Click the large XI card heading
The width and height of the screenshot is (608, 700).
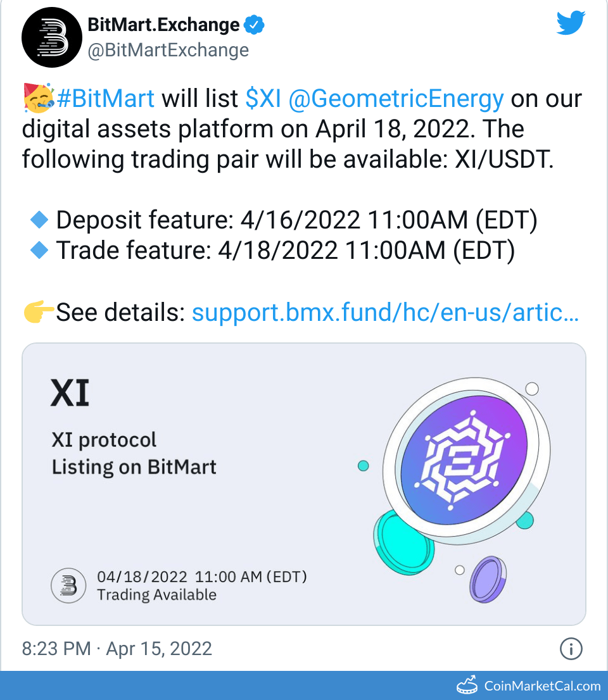(x=70, y=394)
